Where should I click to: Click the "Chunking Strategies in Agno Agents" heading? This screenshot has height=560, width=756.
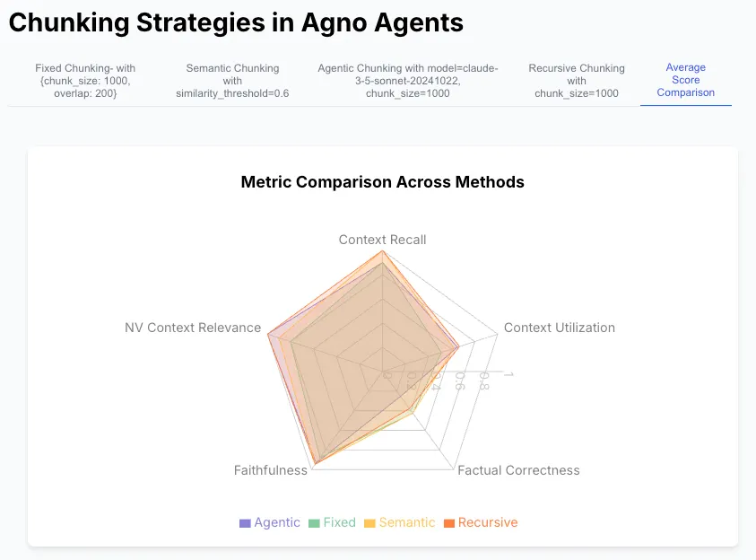pyautogui.click(x=235, y=22)
